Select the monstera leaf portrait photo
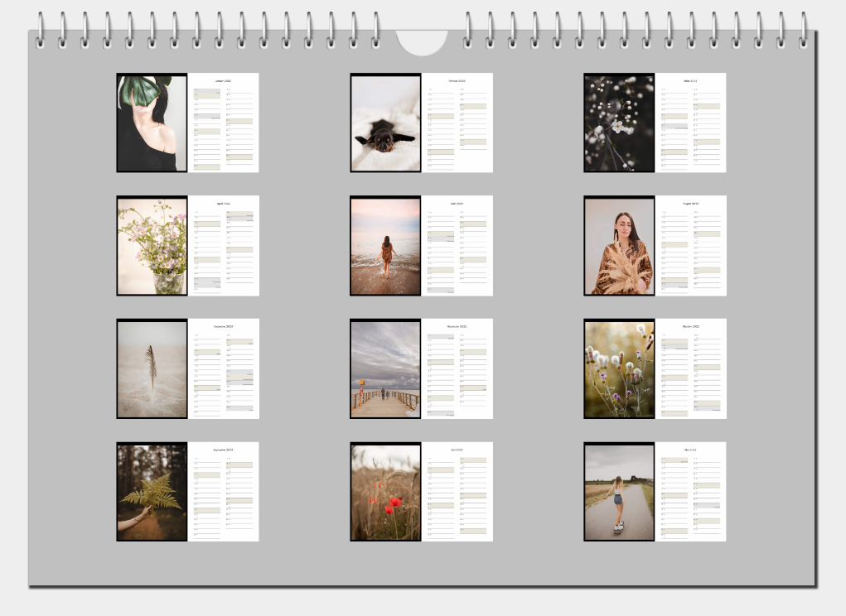The image size is (846, 616). 152,123
